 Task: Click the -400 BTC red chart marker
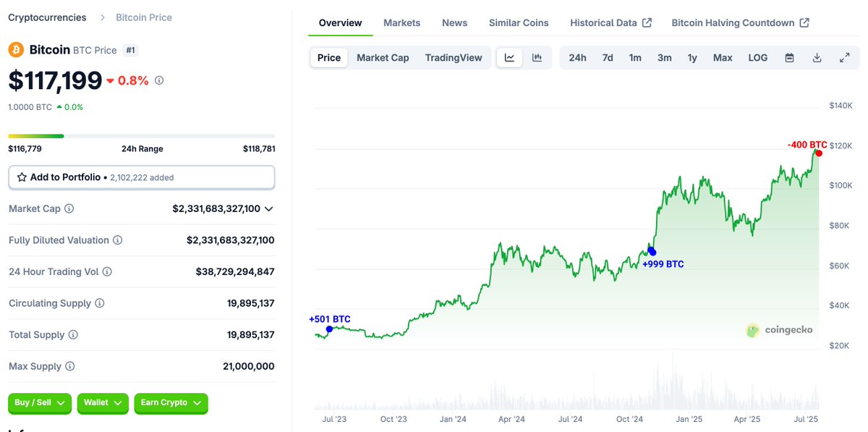[819, 153]
